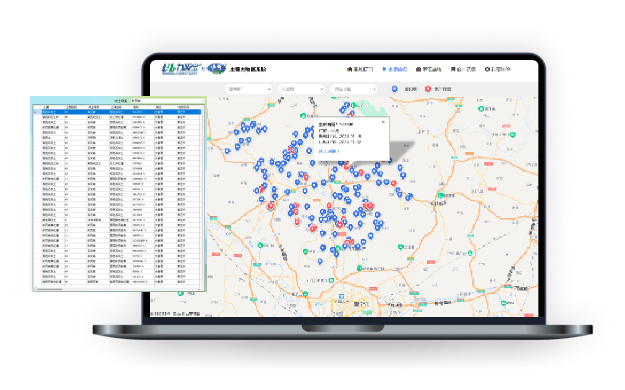Click the blue marker icon in the legend bar
The image size is (625, 390).
tap(394, 89)
